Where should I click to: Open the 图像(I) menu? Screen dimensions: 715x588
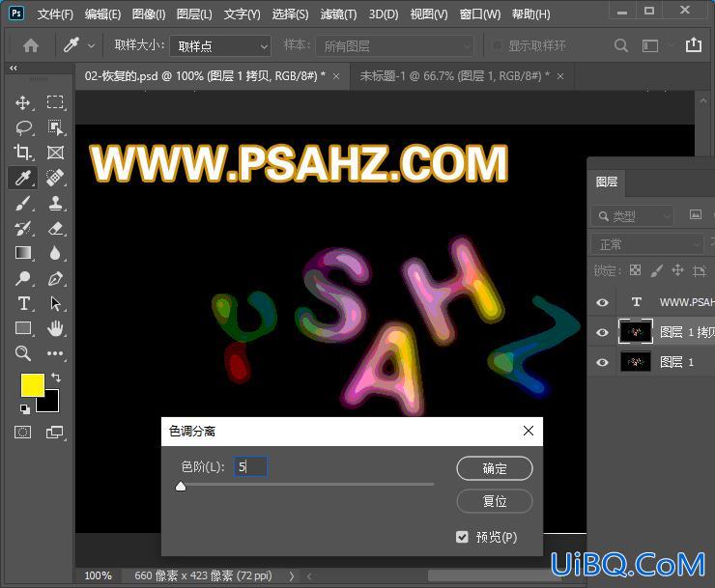[149, 14]
